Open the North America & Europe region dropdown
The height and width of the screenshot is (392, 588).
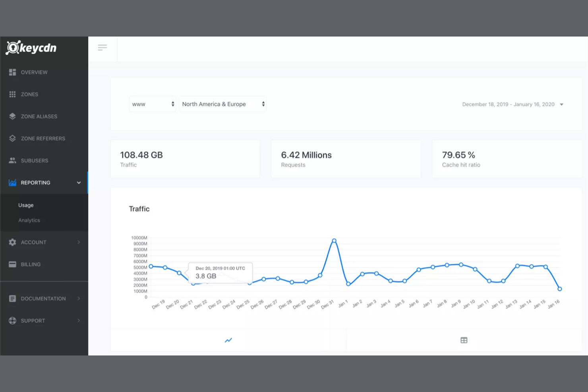click(x=222, y=104)
